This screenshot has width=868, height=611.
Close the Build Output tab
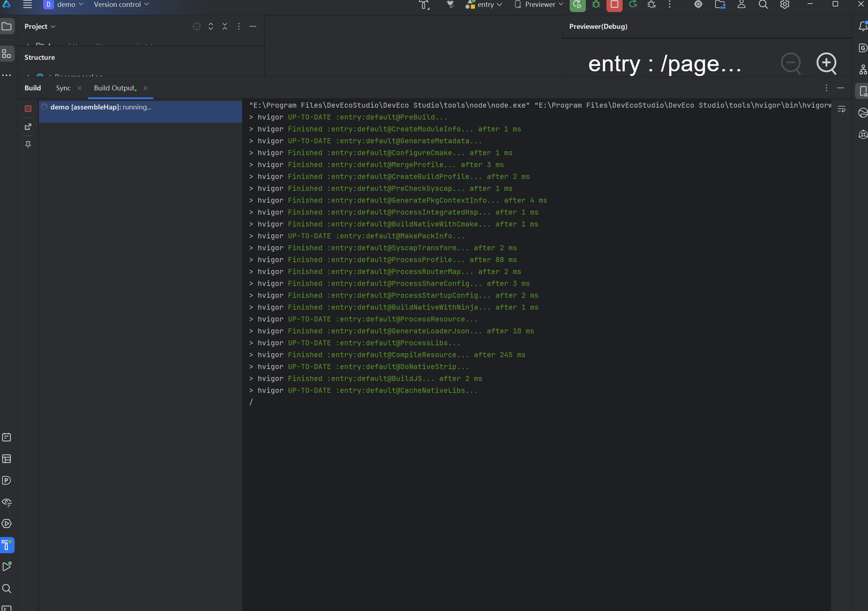tap(146, 88)
